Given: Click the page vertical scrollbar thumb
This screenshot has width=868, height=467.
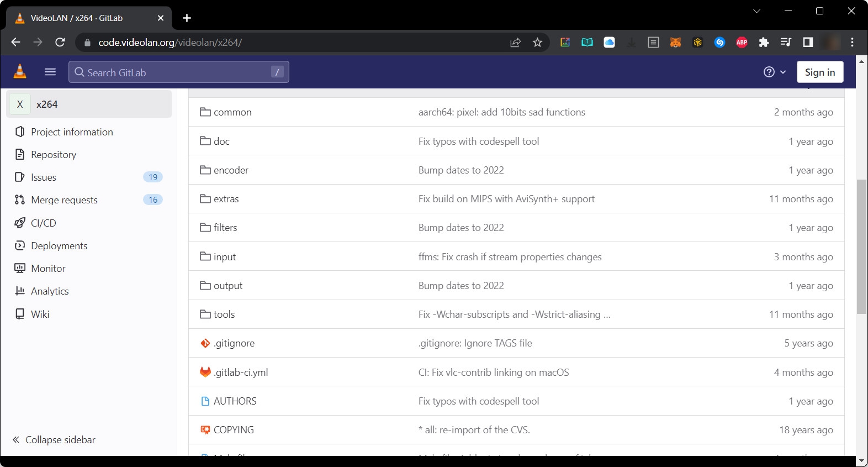Looking at the screenshot, I should 861,246.
